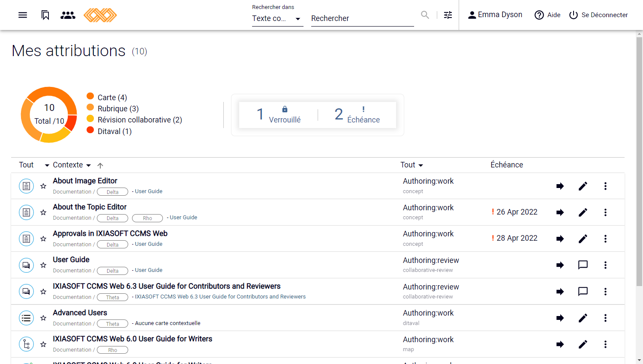Open more options for User Guide row
The height and width of the screenshot is (364, 643).
(605, 265)
